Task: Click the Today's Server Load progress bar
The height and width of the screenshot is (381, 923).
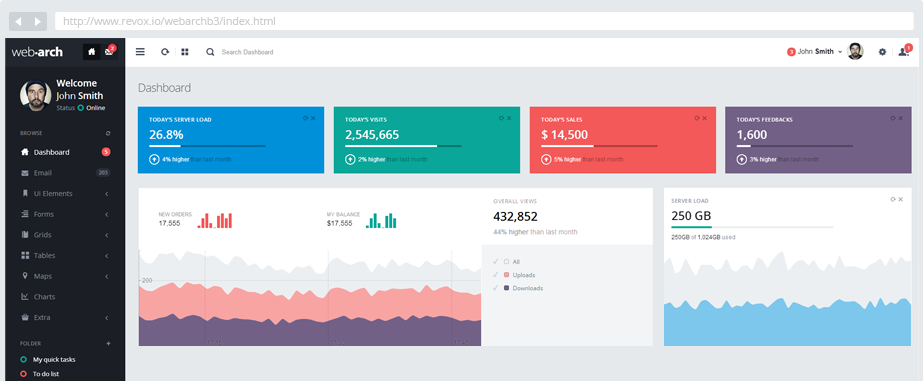Action: pos(207,145)
